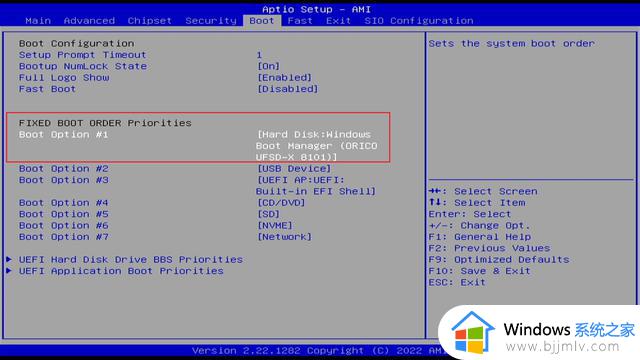Open the Fast tab
The image size is (640, 360).
tap(300, 20)
